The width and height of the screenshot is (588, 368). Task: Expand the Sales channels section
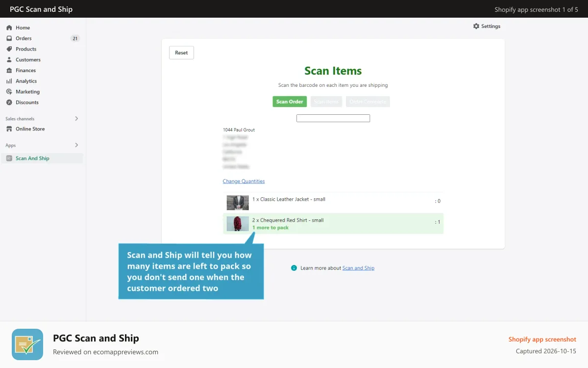[x=76, y=119]
